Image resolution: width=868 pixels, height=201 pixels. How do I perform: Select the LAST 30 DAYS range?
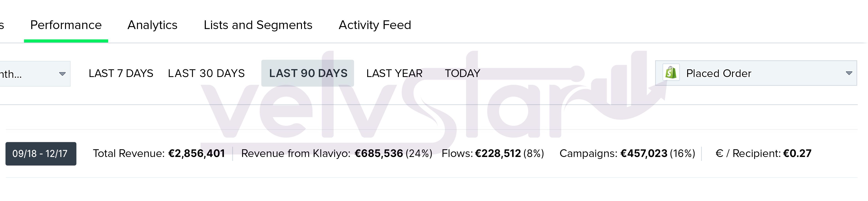[x=206, y=73]
